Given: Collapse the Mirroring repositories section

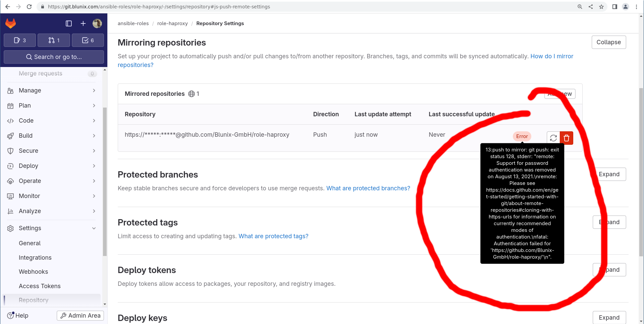Looking at the screenshot, I should tap(608, 42).
